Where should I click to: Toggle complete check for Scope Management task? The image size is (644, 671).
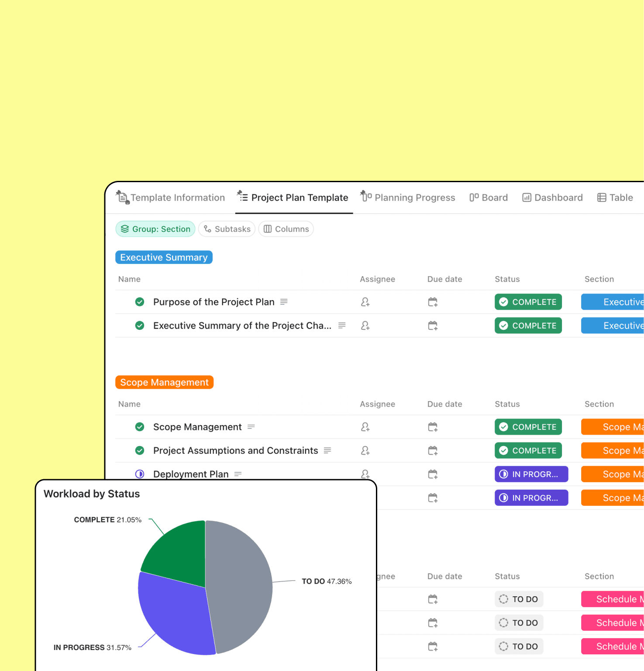(140, 427)
